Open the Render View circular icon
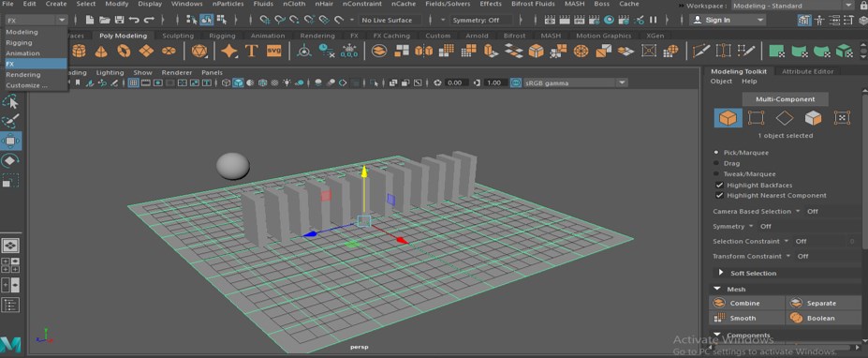Screen dimensions: 868x358 [609, 20]
